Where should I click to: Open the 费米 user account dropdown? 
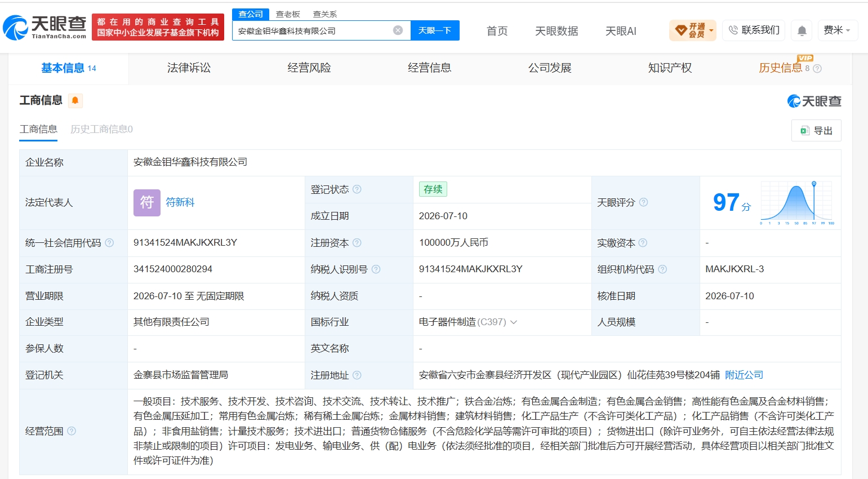tap(837, 30)
